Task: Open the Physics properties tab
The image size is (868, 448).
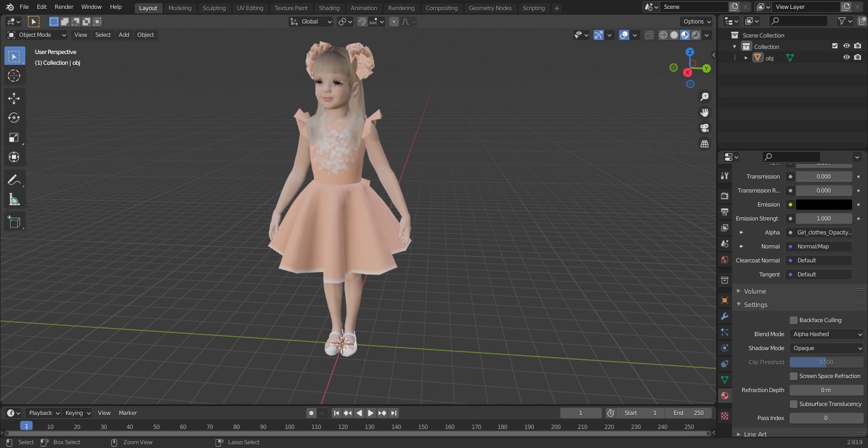Action: tap(724, 348)
